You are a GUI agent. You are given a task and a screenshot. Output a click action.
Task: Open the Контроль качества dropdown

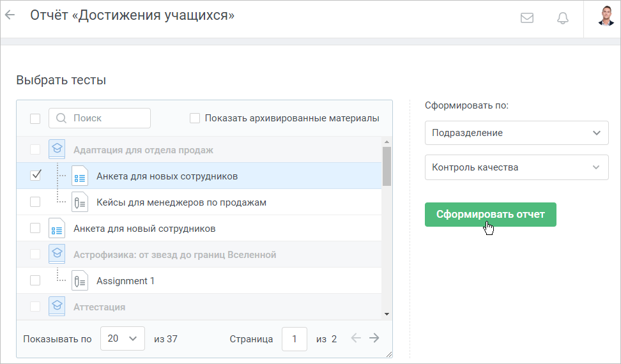tap(516, 167)
